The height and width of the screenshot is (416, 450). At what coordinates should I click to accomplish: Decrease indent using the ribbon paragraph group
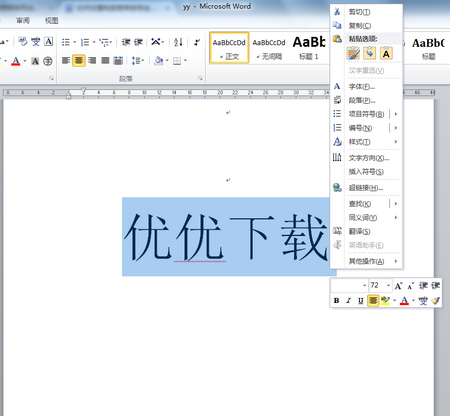pos(126,42)
